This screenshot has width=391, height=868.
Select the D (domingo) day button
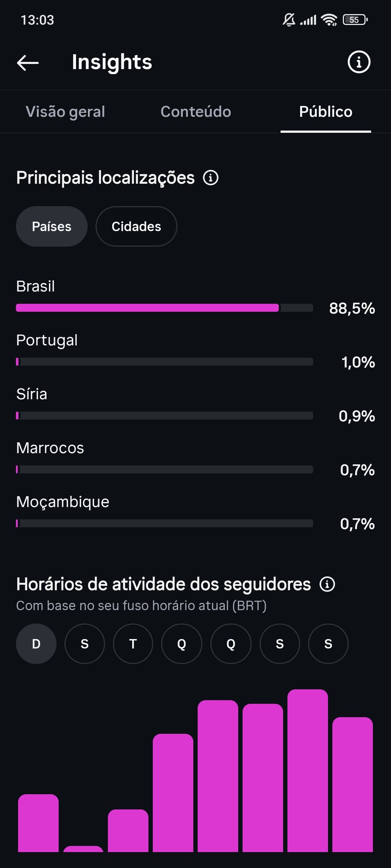pos(36,644)
